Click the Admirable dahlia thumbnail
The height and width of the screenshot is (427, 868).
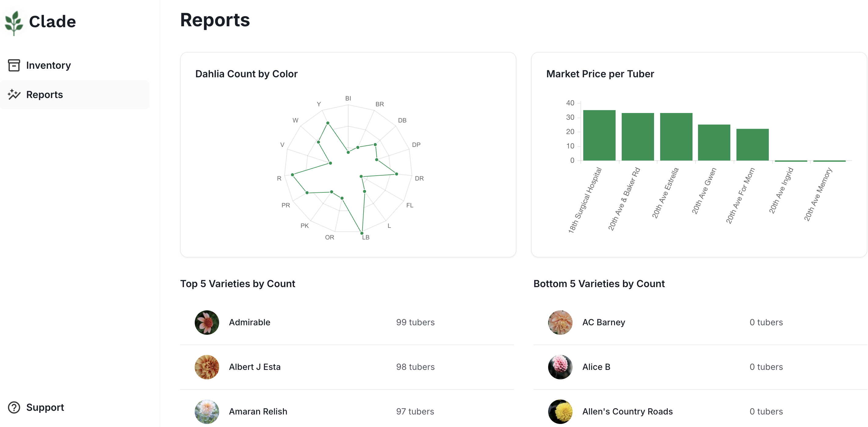pos(207,322)
